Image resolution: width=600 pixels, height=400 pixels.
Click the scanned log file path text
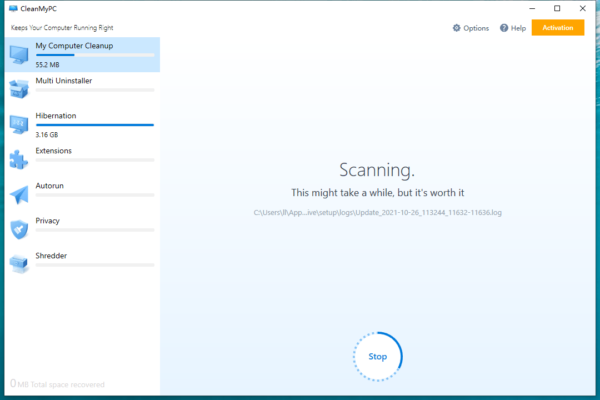coord(377,212)
